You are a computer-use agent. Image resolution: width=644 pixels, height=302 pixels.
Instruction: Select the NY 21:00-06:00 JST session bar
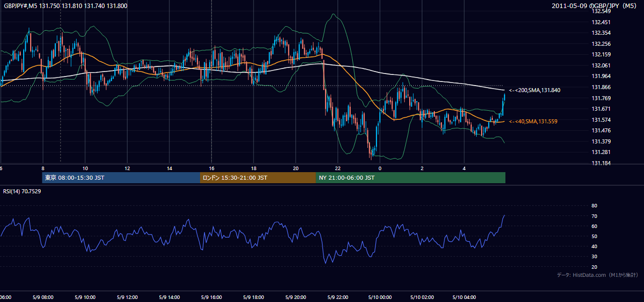coord(411,178)
